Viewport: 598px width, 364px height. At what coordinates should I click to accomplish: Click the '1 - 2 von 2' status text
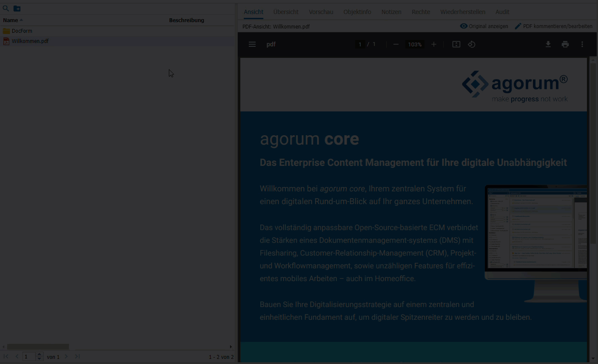pos(221,357)
